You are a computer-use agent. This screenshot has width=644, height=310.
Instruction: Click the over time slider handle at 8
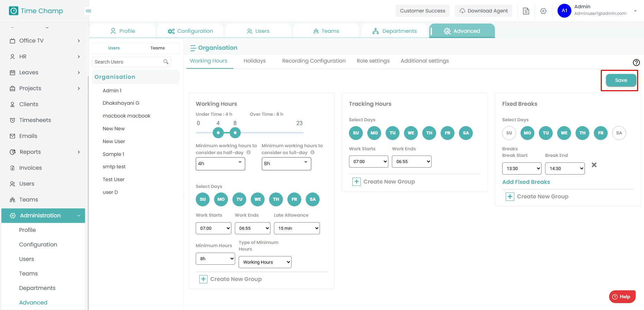[235, 132]
